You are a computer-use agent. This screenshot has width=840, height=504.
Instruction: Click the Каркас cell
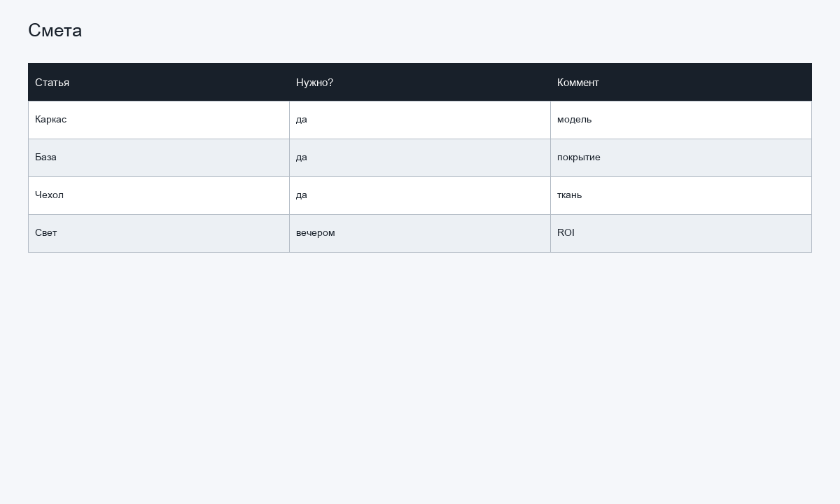pyautogui.click(x=159, y=120)
